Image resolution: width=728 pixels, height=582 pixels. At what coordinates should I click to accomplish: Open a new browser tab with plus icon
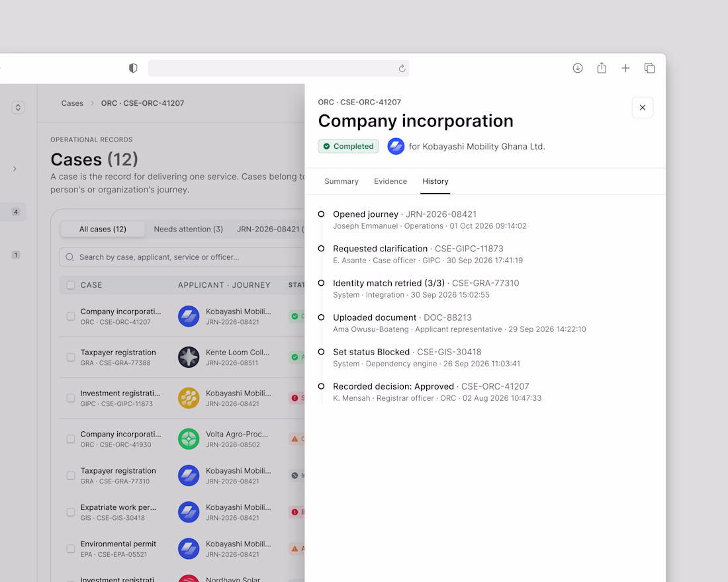click(625, 68)
